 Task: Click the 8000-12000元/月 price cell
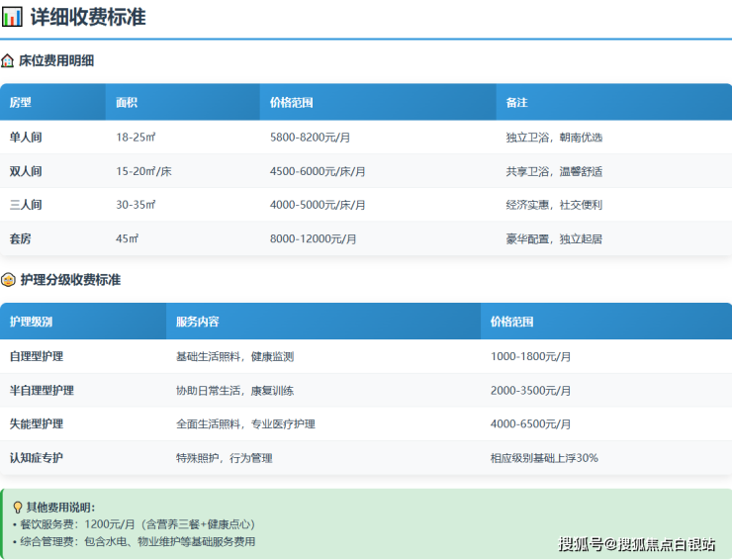click(x=313, y=238)
